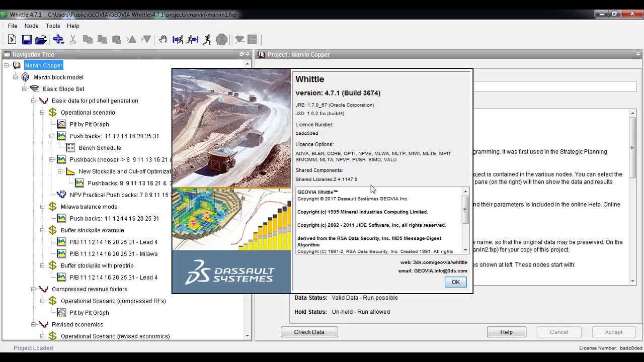Select the Compressed revenue factors row
Viewport: 644px width, 362px height.
(x=90, y=289)
